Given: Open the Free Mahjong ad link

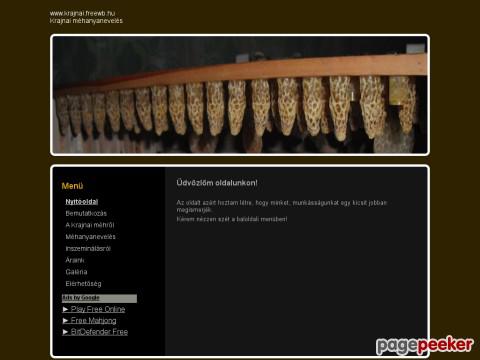Looking at the screenshot, I should [x=93, y=321].
